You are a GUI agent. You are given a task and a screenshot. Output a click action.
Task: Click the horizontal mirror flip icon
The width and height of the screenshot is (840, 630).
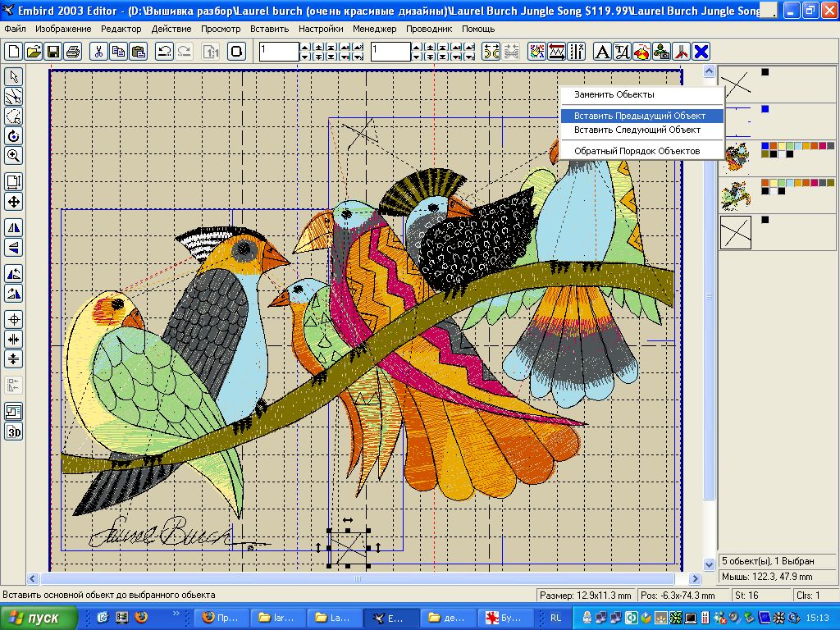14,227
